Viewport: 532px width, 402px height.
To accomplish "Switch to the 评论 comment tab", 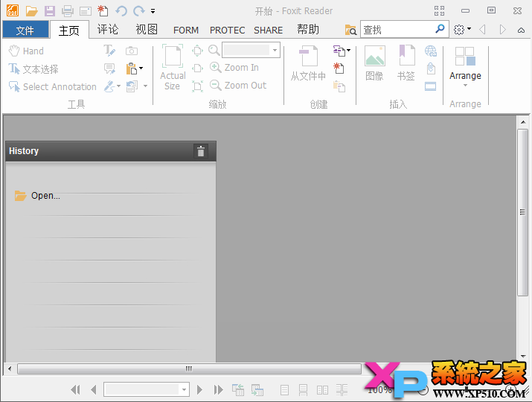I will click(108, 30).
